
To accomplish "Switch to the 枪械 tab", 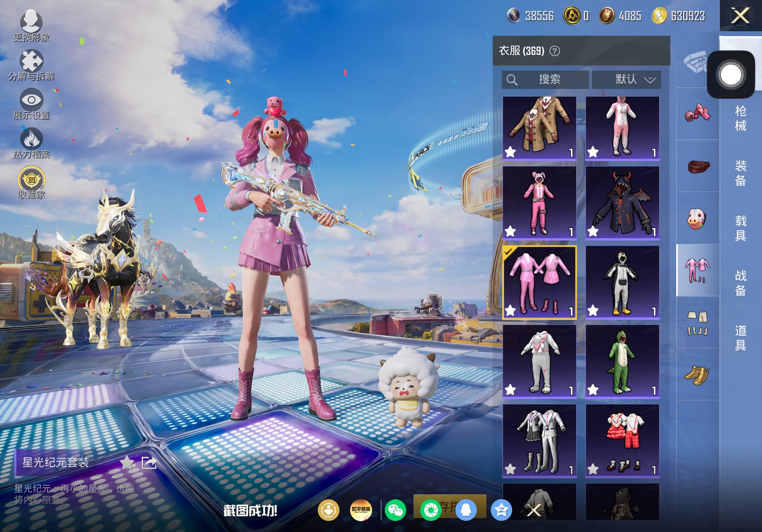I will point(740,118).
